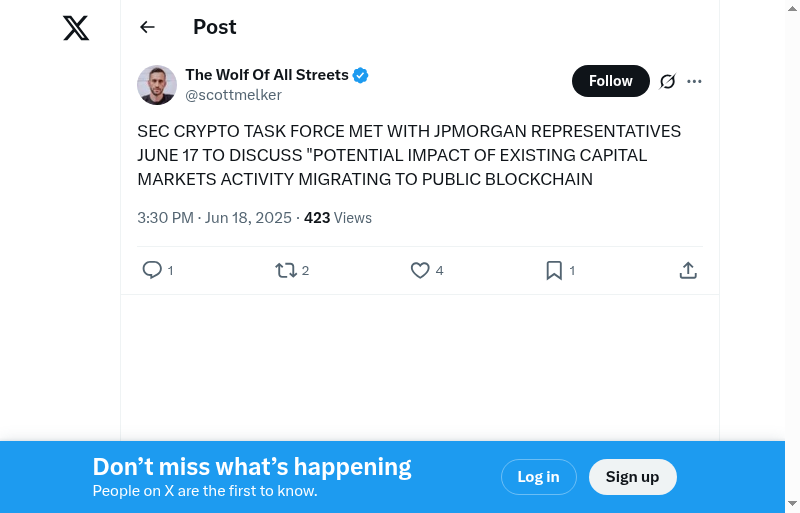This screenshot has height=513, width=800.
Task: Click the Grok explain post icon
Action: pyautogui.click(x=668, y=81)
